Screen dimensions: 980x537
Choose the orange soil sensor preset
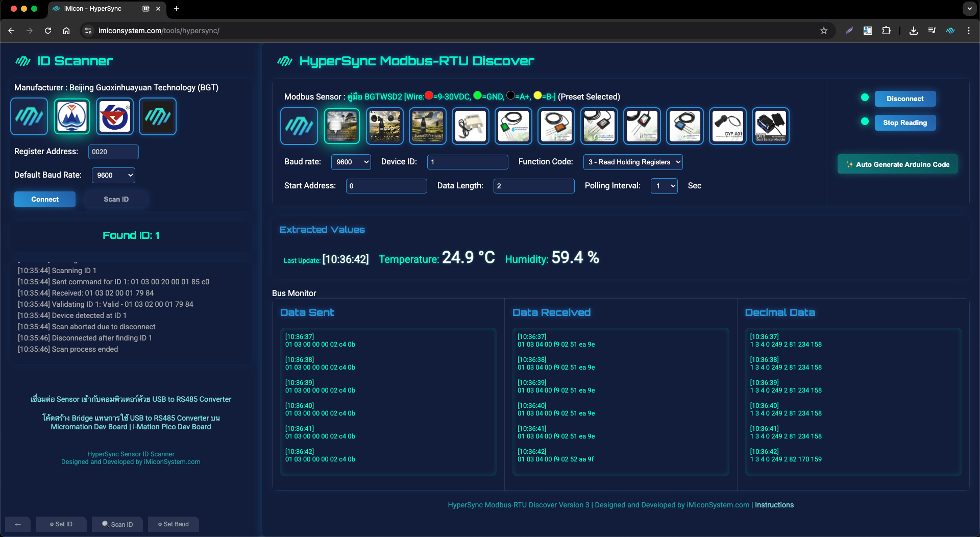(556, 126)
